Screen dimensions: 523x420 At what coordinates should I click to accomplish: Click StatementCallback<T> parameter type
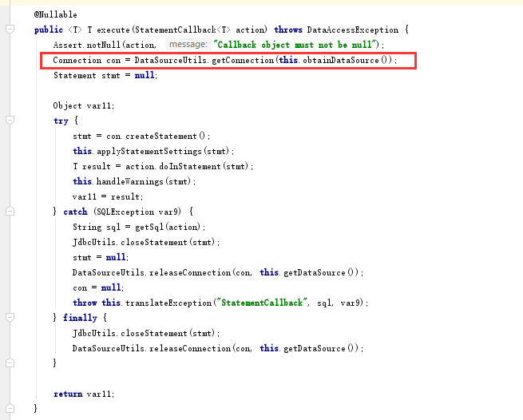tap(182, 30)
